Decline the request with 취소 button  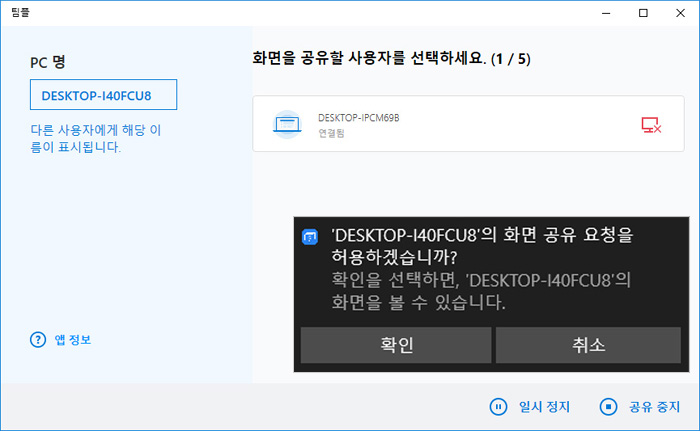click(588, 345)
